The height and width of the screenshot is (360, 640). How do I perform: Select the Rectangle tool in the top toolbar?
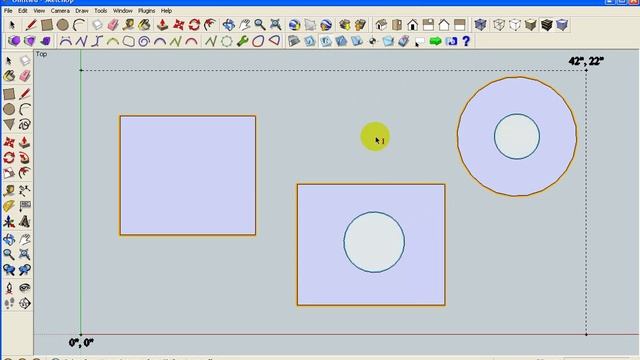(x=47, y=25)
